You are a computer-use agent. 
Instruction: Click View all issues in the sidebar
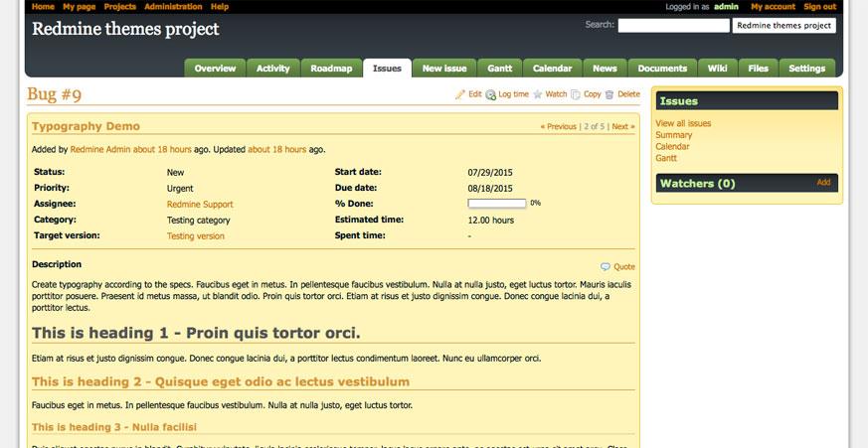683,123
